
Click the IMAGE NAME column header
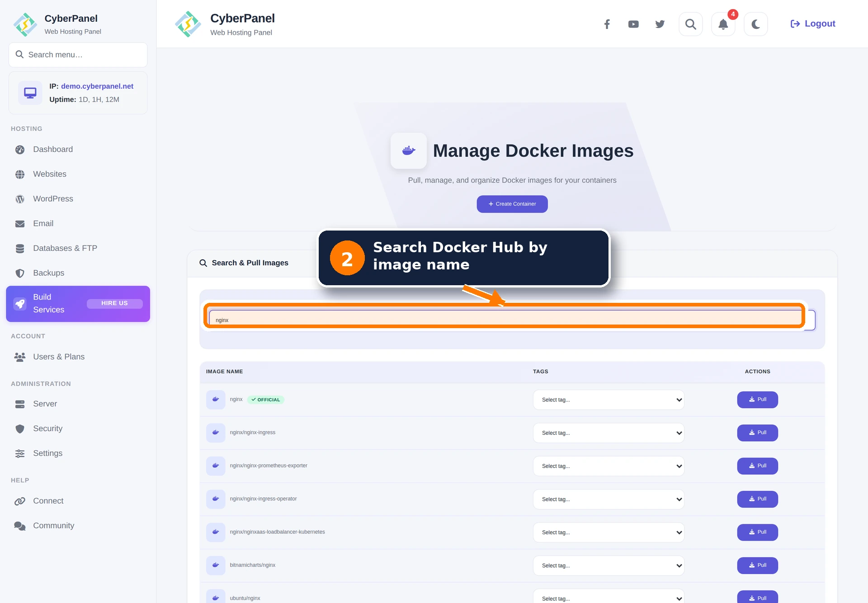point(224,372)
